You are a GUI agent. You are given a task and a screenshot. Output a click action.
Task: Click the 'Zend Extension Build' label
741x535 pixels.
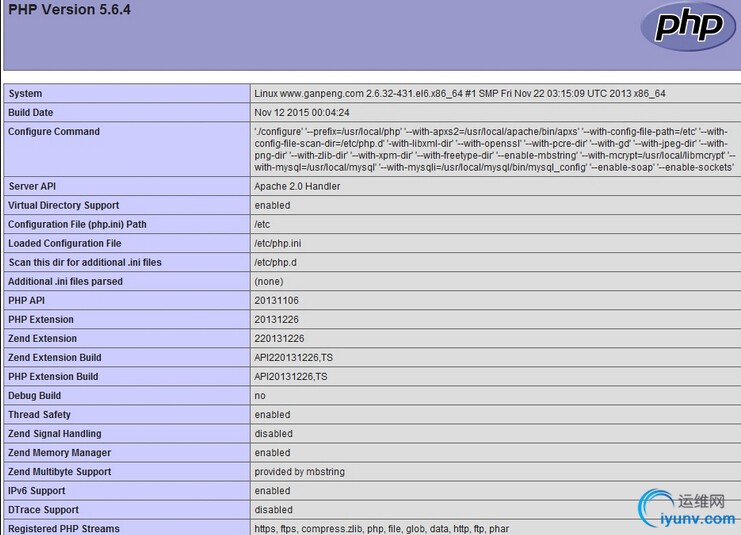55,357
